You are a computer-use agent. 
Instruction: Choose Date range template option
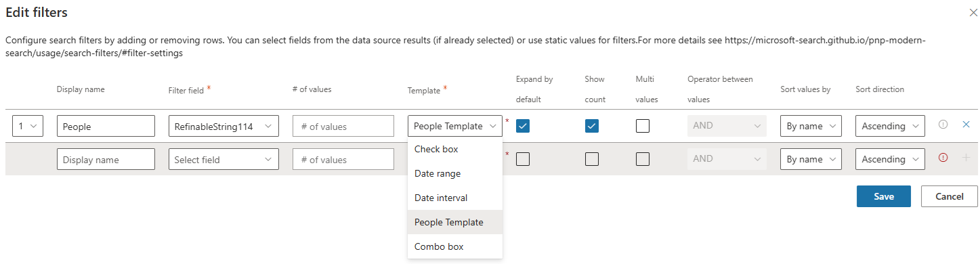(x=455, y=173)
